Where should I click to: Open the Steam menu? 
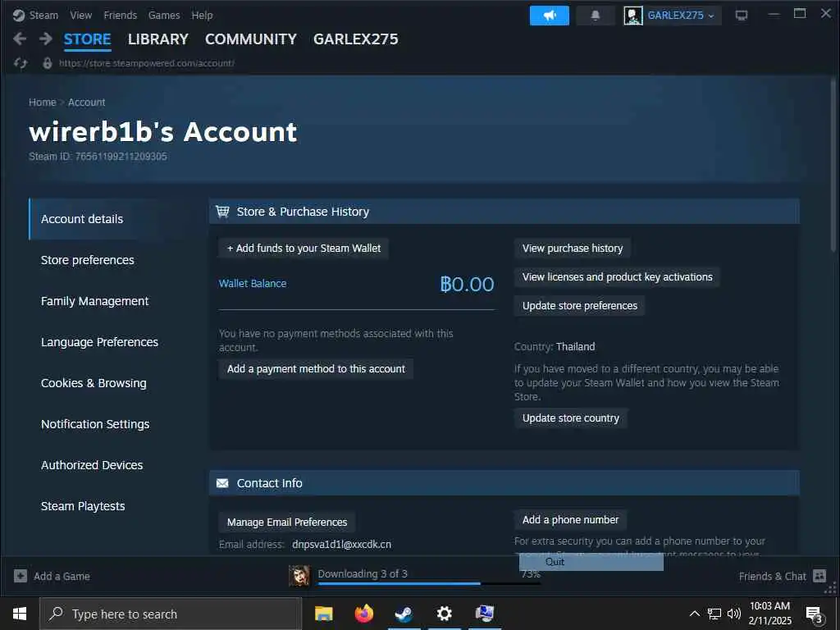[x=43, y=16]
